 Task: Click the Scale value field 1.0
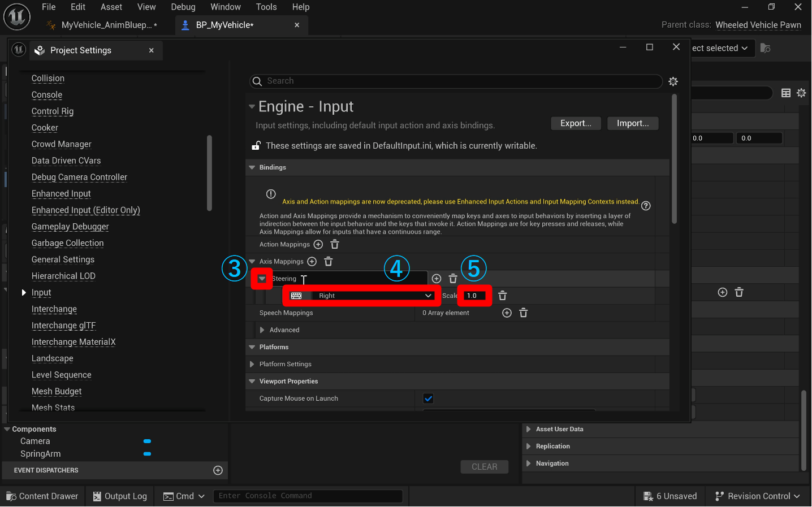pyautogui.click(x=474, y=296)
